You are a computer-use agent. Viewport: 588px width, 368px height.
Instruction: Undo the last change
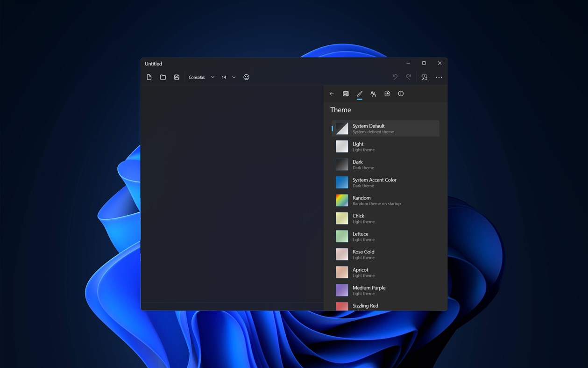click(x=395, y=77)
